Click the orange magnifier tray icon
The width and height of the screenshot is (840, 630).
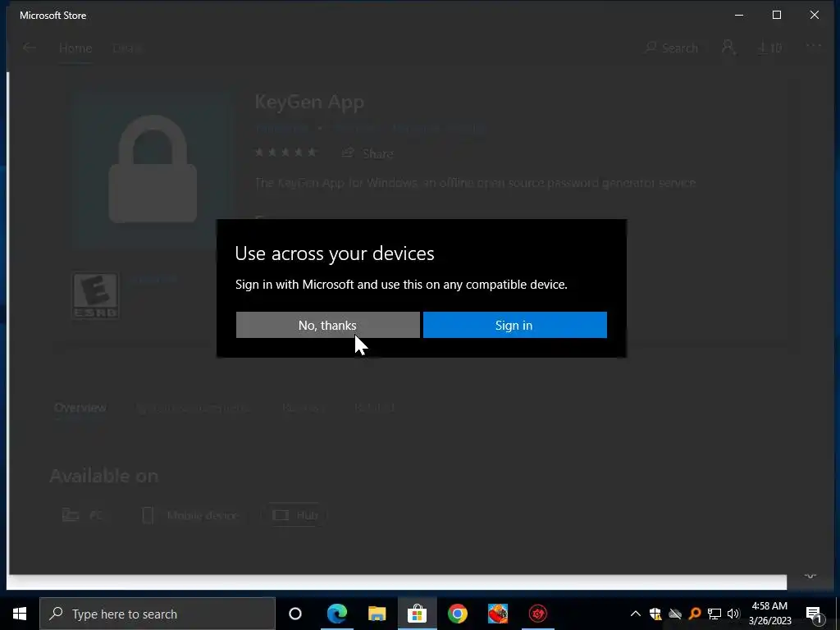point(695,614)
